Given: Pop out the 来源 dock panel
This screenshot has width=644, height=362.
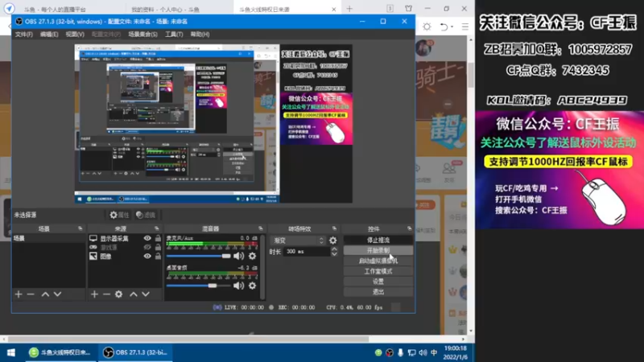Looking at the screenshot, I should click(156, 228).
